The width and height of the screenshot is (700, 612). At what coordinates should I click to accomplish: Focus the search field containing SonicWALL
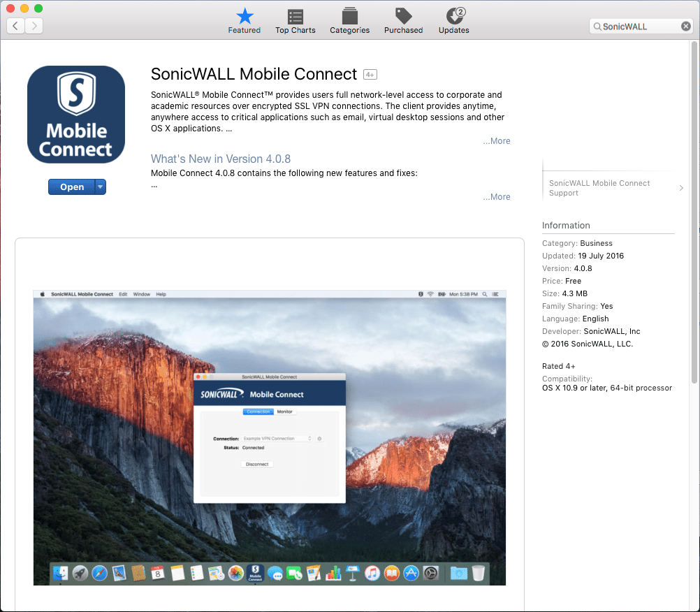[639, 27]
